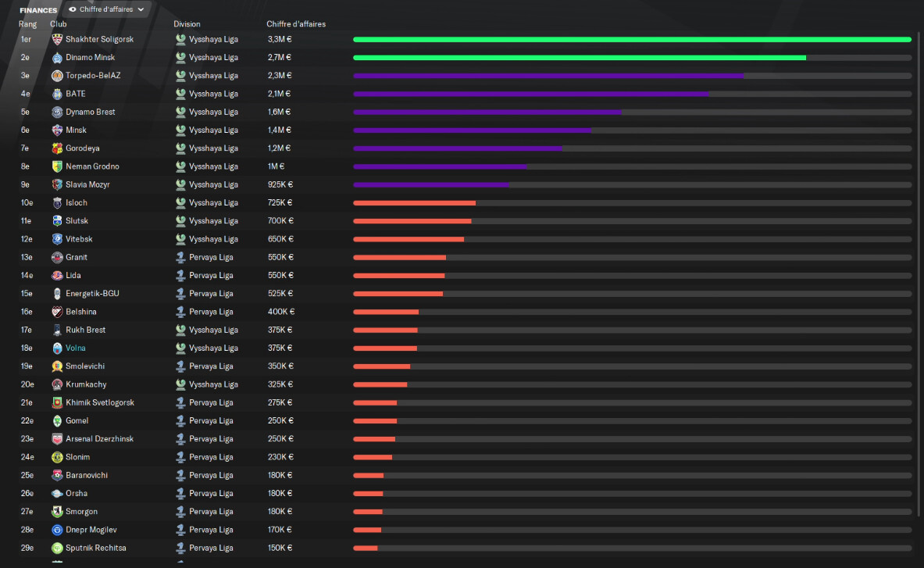The height and width of the screenshot is (568, 924).
Task: Click the Gomel club badge
Action: point(57,420)
